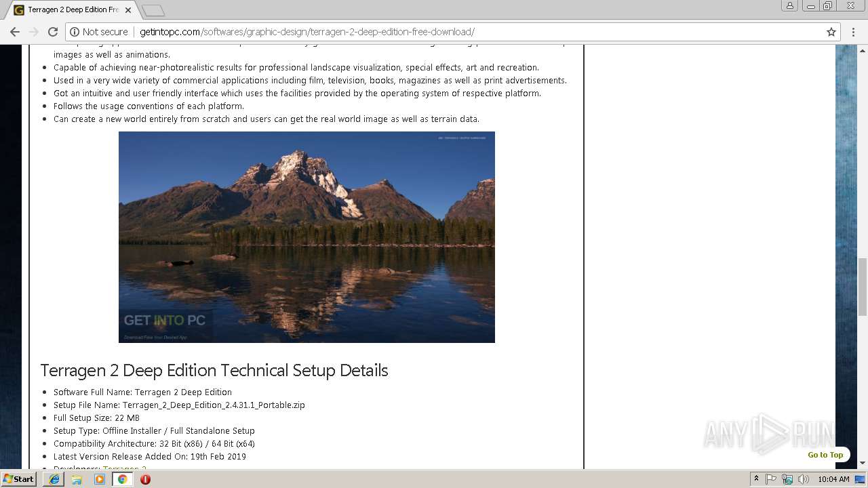Go back to the previous page
The width and height of the screenshot is (868, 488).
click(15, 32)
